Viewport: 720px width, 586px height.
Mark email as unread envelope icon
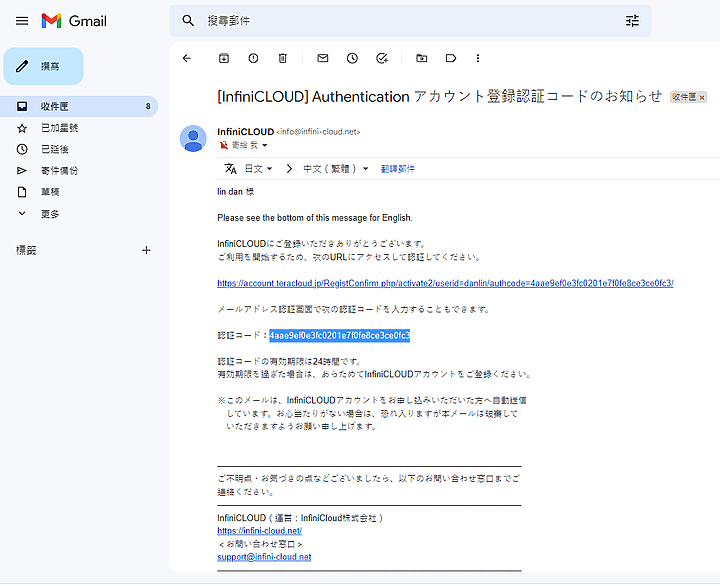(x=323, y=58)
